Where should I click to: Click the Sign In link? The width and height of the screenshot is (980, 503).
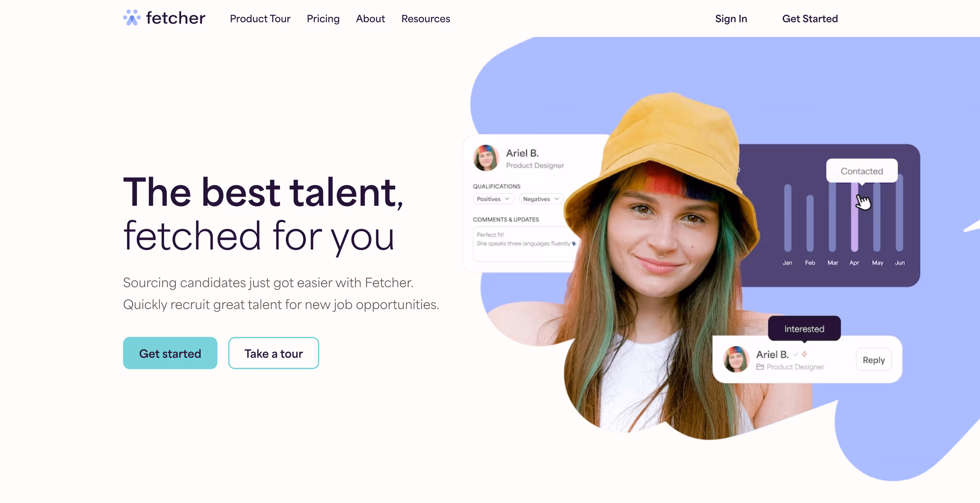[x=731, y=18]
